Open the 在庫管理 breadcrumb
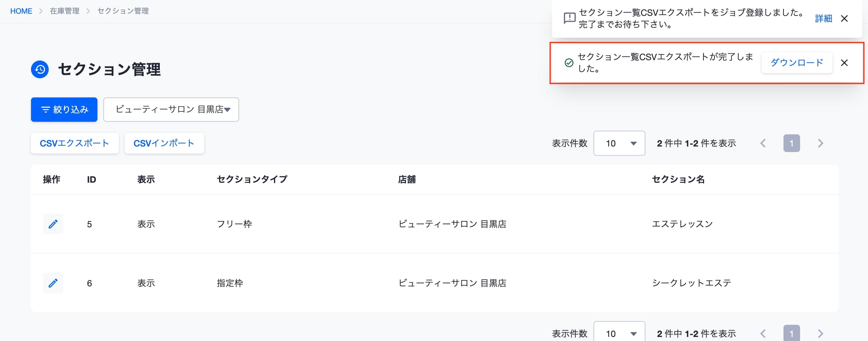Screen dimensions: 868x341 [x=65, y=11]
